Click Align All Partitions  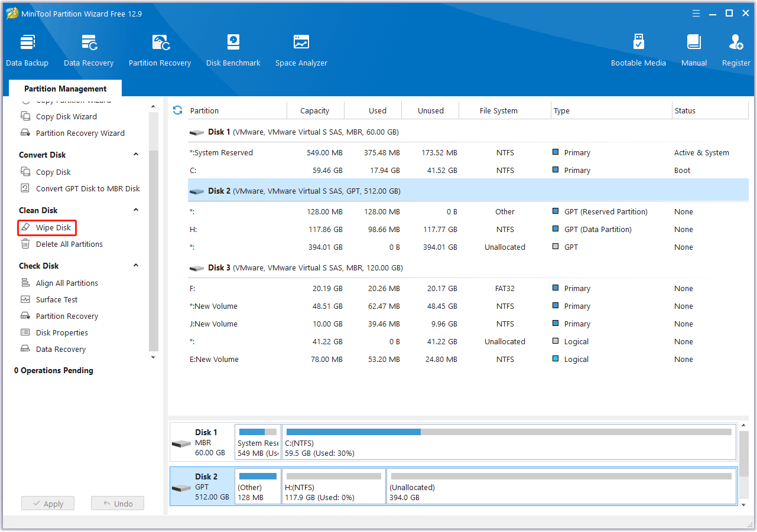pos(67,283)
